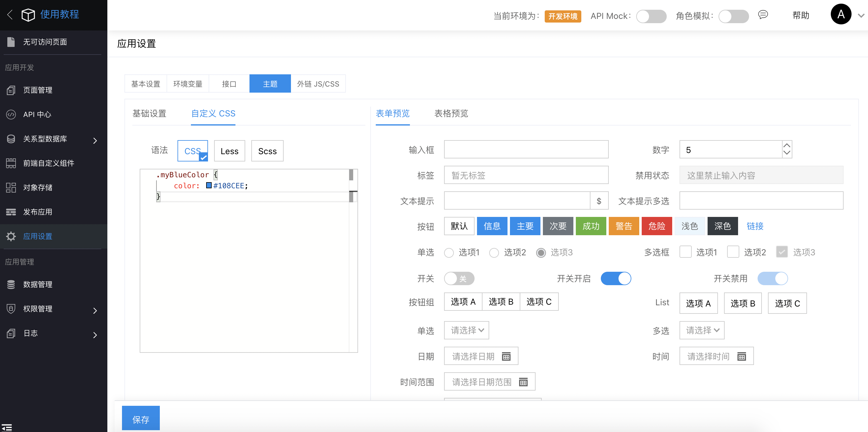
Task: Click the 成功 green button
Action: point(591,226)
